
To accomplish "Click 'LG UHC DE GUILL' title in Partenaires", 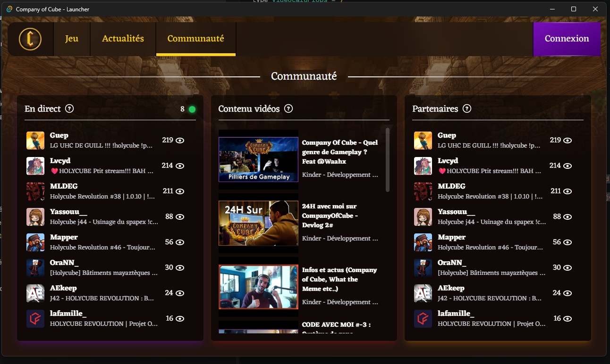I will (x=489, y=146).
